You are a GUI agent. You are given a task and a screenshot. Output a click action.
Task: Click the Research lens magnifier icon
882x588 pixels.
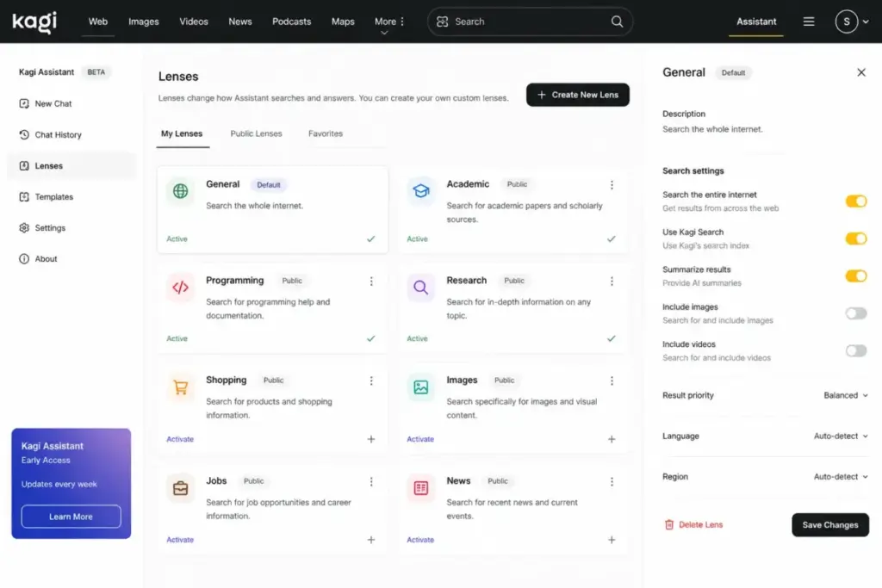tap(420, 288)
